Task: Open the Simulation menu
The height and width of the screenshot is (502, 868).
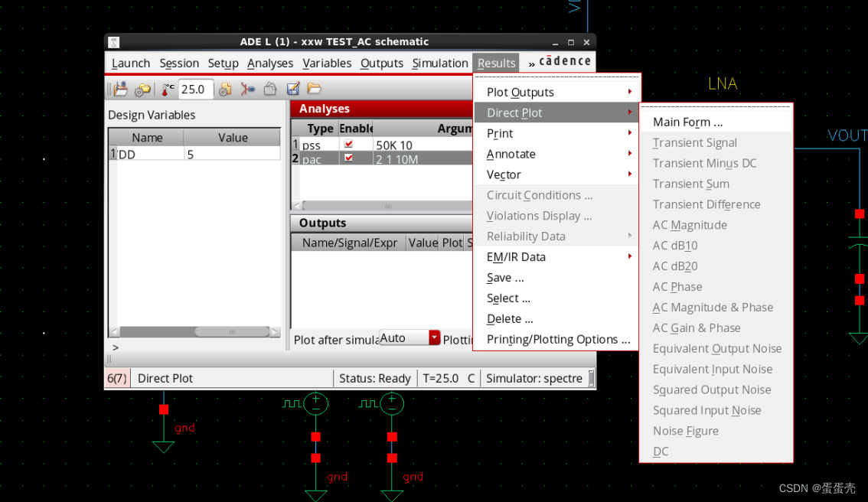Action: coord(440,63)
